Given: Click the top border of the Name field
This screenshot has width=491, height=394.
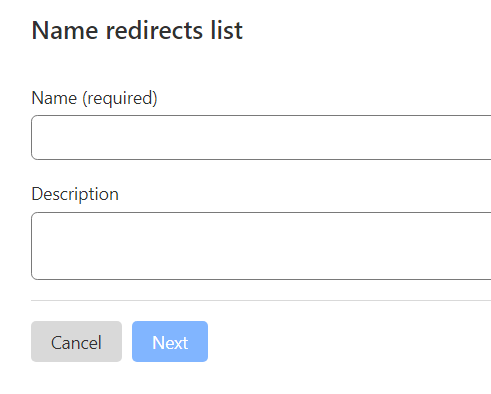Looking at the screenshot, I should click(x=261, y=115).
